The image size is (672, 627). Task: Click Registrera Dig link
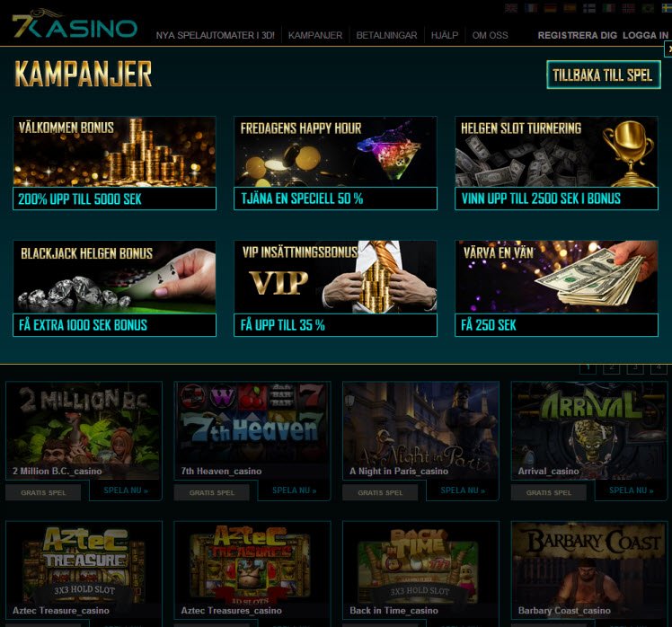(578, 35)
